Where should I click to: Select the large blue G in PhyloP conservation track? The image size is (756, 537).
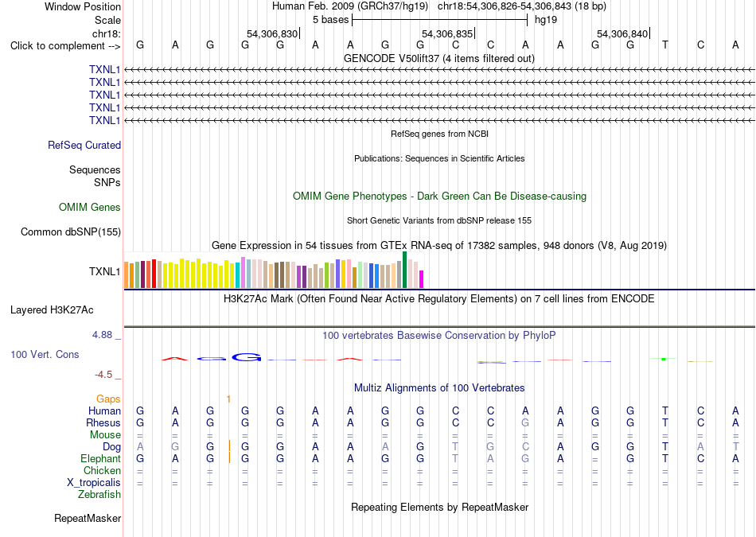coord(247,357)
